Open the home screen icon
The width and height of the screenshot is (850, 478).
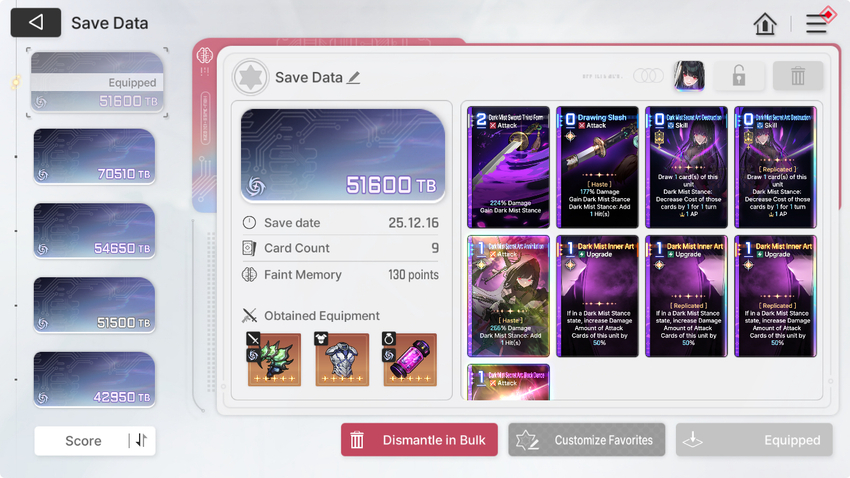coord(765,24)
